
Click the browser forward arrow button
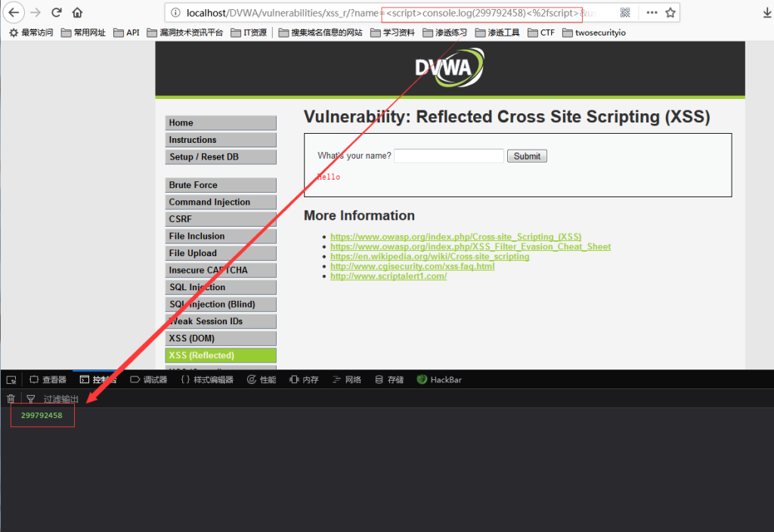coord(36,12)
